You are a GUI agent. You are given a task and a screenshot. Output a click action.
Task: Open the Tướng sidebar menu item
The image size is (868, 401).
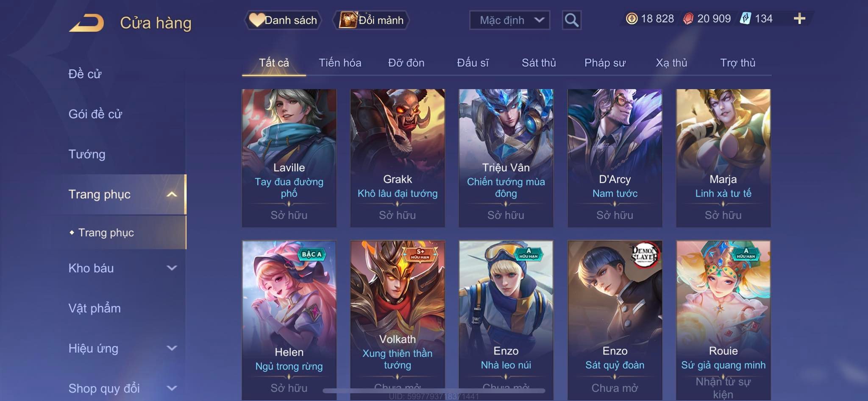pos(87,154)
